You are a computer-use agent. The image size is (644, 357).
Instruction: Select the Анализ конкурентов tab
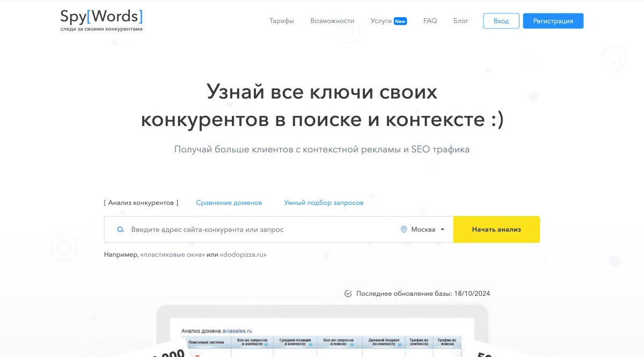(141, 203)
